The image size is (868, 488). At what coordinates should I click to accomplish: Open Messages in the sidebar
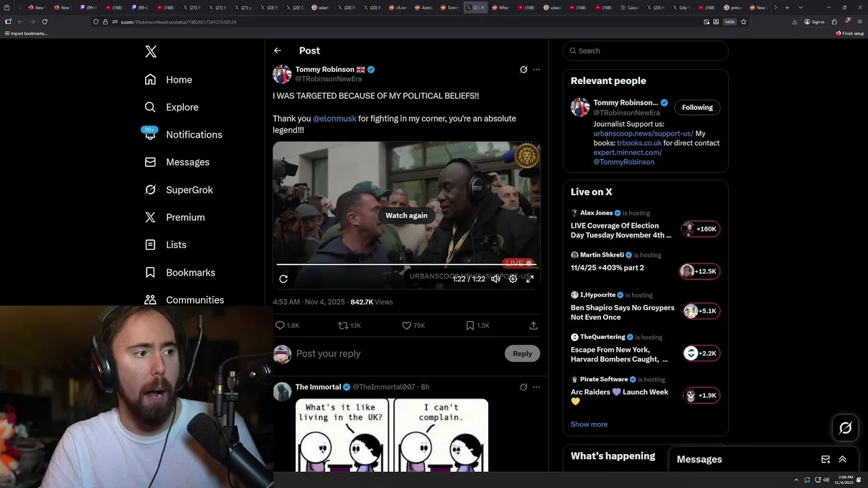pyautogui.click(x=176, y=162)
